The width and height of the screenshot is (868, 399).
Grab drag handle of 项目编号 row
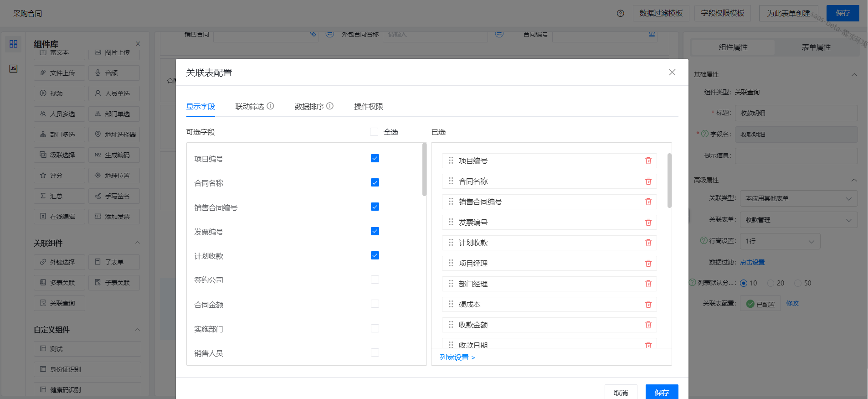[451, 161]
